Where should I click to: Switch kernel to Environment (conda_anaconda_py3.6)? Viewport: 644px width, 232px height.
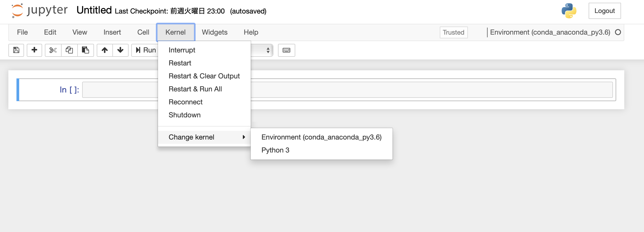[x=321, y=137]
